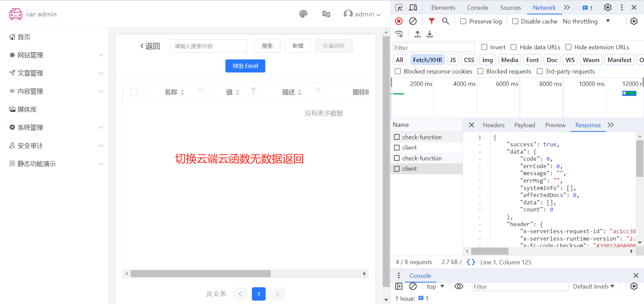Image resolution: width=644 pixels, height=304 pixels.
Task: Stop recording network log
Action: click(x=399, y=21)
